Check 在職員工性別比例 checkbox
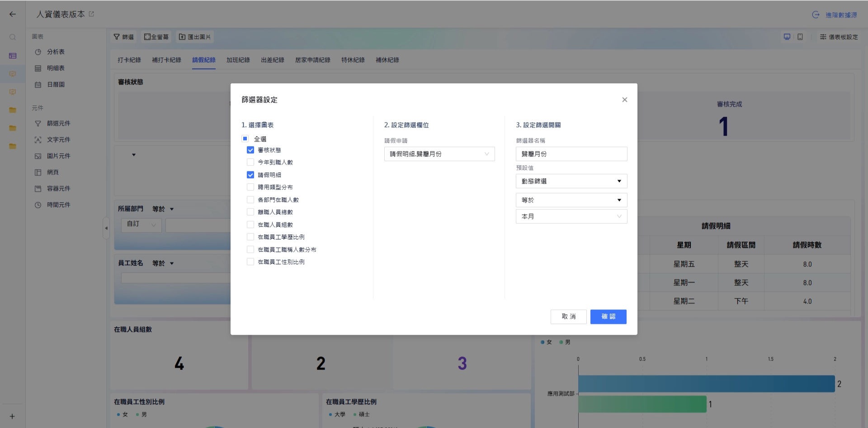The height and width of the screenshot is (428, 868). pos(250,262)
